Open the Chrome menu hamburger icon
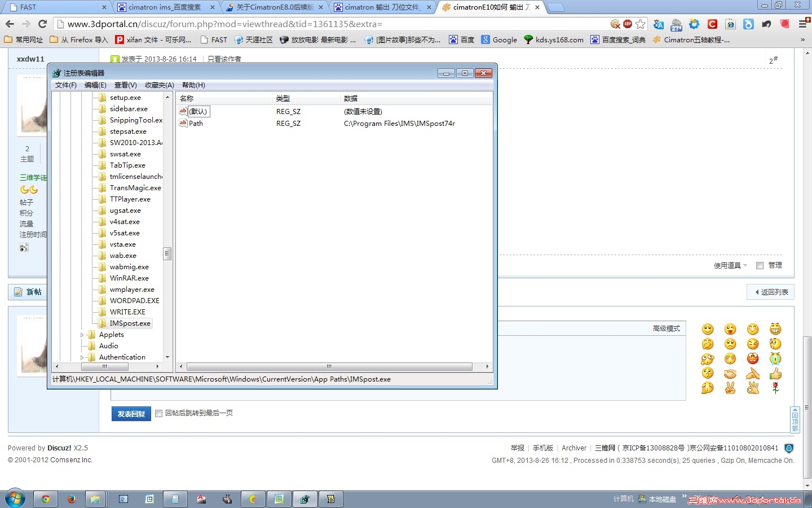The image size is (812, 508). 803,24
